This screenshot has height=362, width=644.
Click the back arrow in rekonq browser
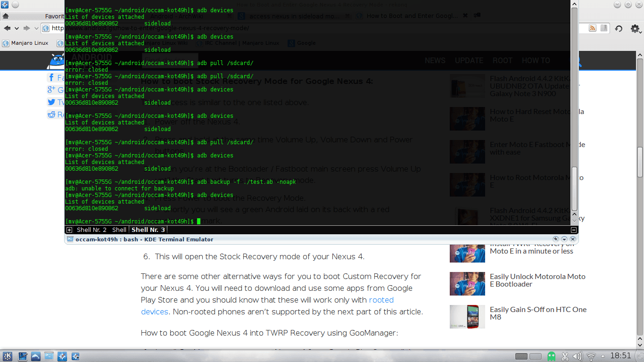point(7,28)
